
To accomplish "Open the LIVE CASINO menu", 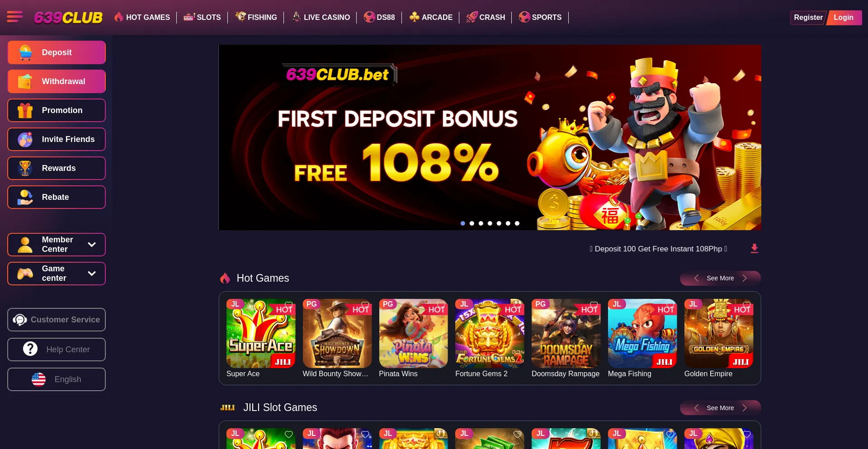I will pyautogui.click(x=321, y=17).
